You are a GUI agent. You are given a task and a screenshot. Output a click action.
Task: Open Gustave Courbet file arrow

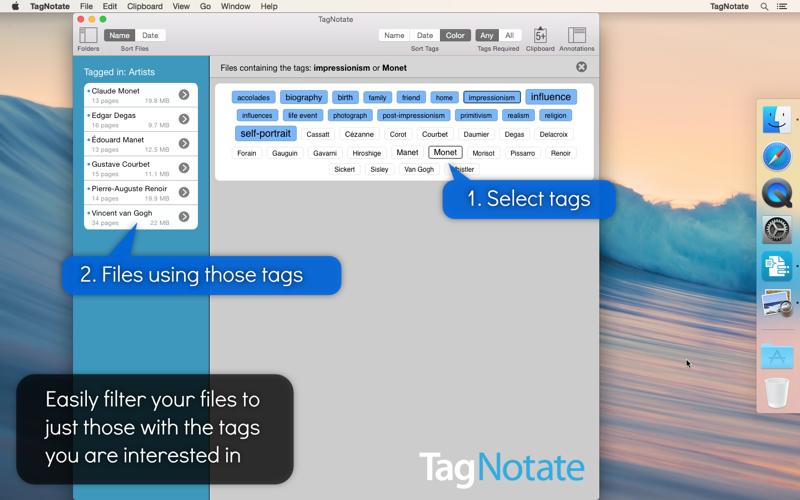pyautogui.click(x=184, y=168)
